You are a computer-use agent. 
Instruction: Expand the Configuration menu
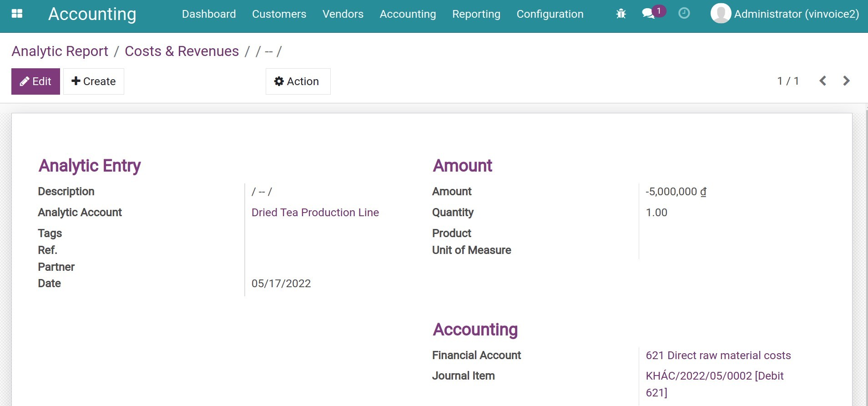click(550, 14)
